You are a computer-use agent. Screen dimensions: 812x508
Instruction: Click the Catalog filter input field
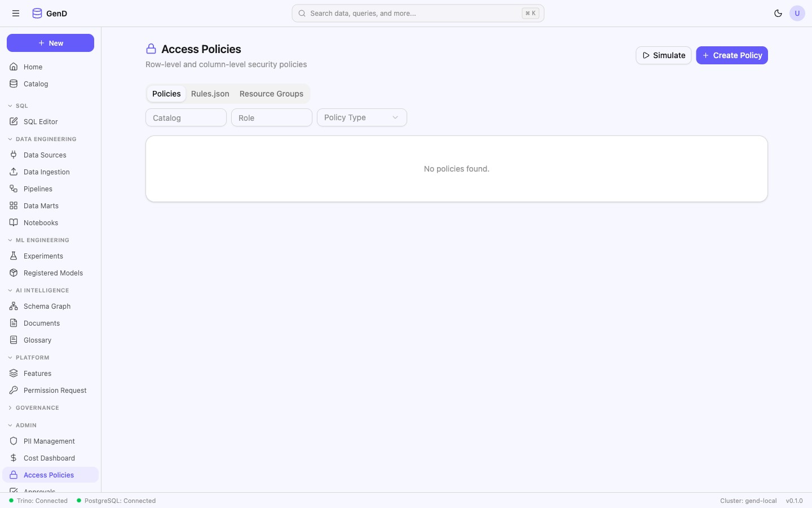(186, 117)
